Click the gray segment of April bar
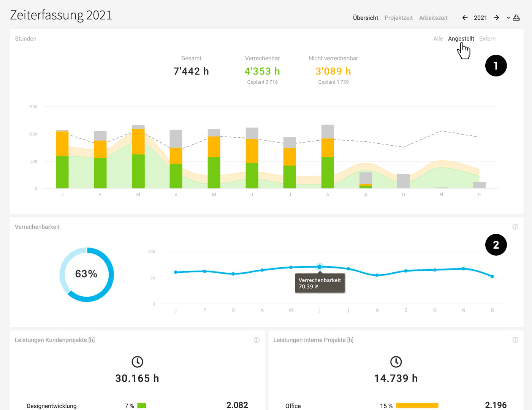 point(176,139)
